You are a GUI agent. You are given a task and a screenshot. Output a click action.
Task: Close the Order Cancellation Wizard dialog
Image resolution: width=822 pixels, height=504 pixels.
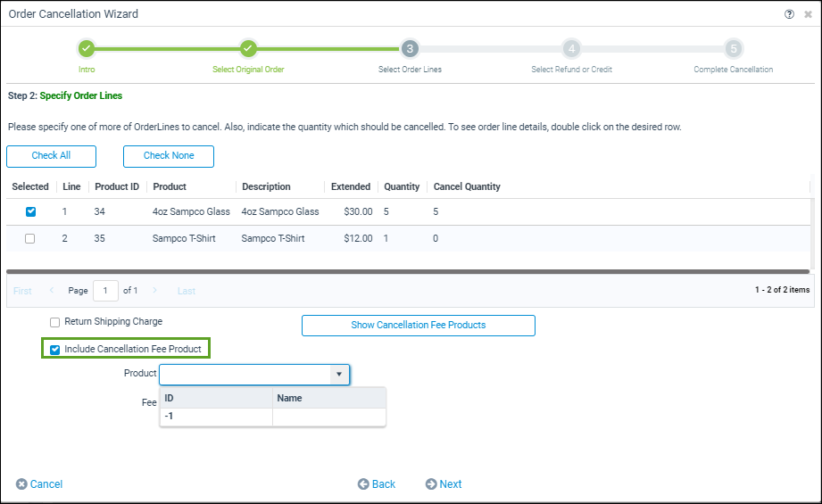(808, 14)
